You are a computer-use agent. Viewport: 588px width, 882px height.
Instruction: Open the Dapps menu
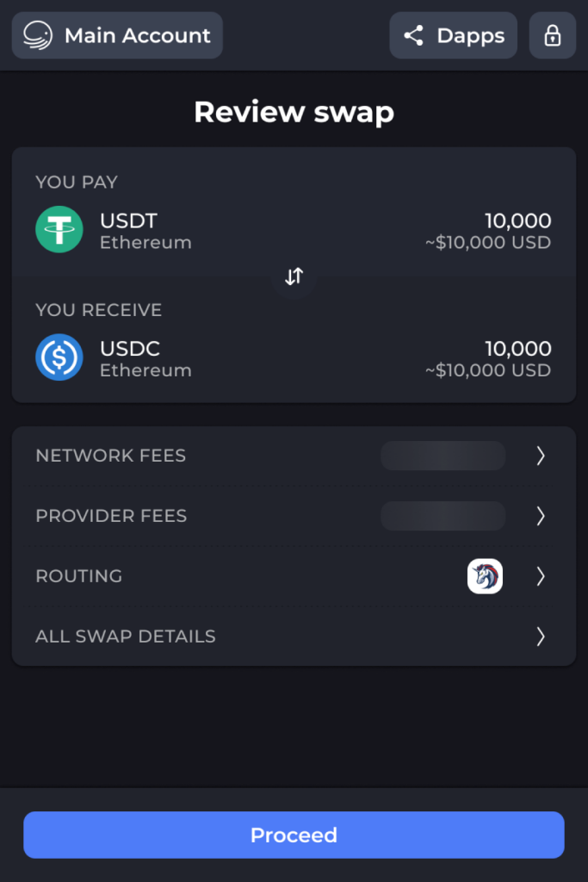454,35
